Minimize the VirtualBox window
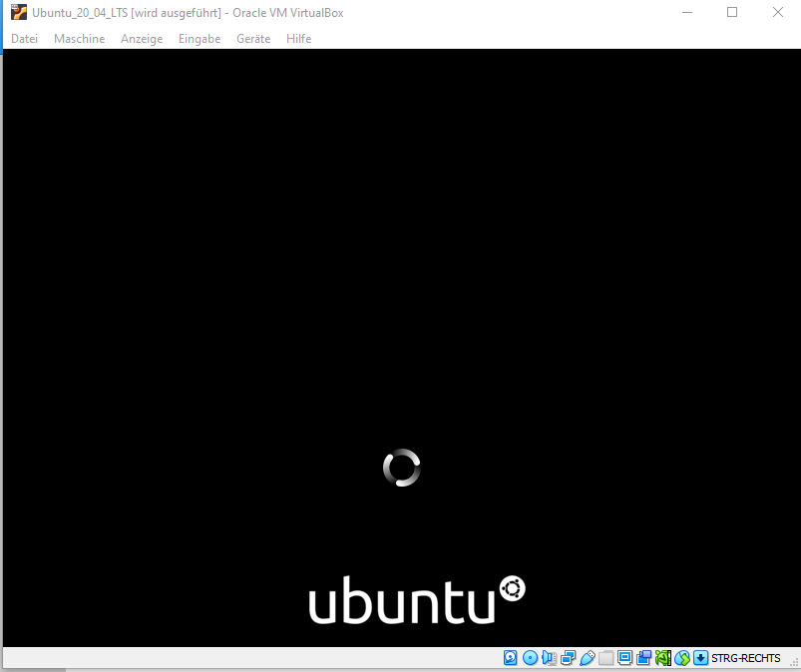This screenshot has height=672, width=801. pos(687,12)
